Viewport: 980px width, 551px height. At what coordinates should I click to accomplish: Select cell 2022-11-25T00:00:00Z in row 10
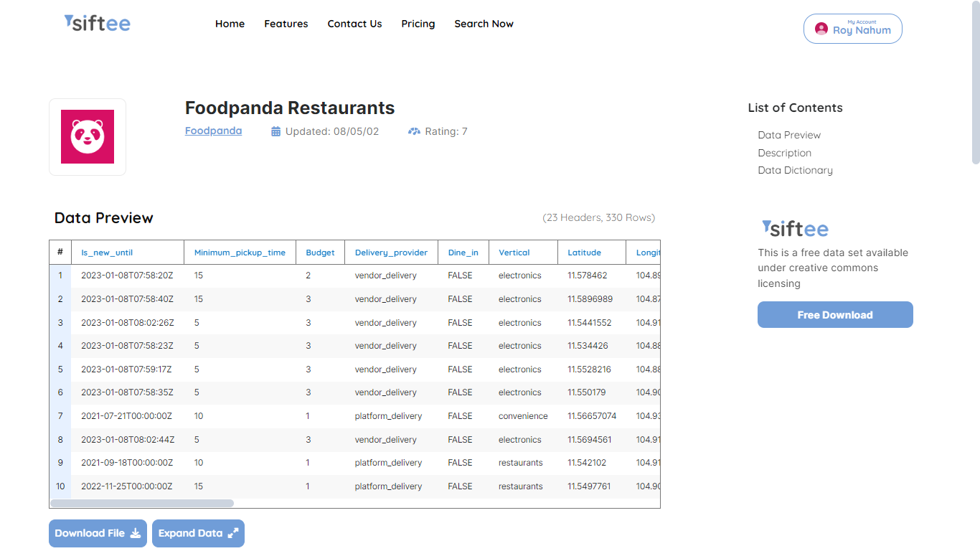pos(127,486)
